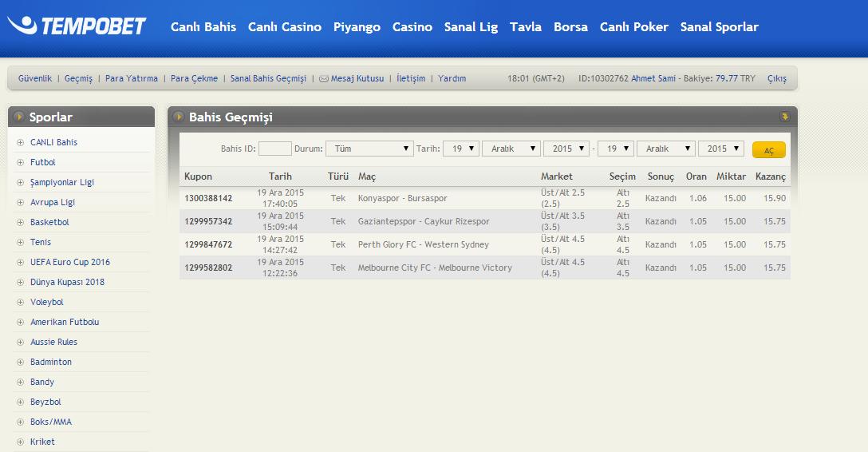This screenshot has height=452, width=868.
Task: Expand the plus icon next to Basketbol
Action: (20, 223)
